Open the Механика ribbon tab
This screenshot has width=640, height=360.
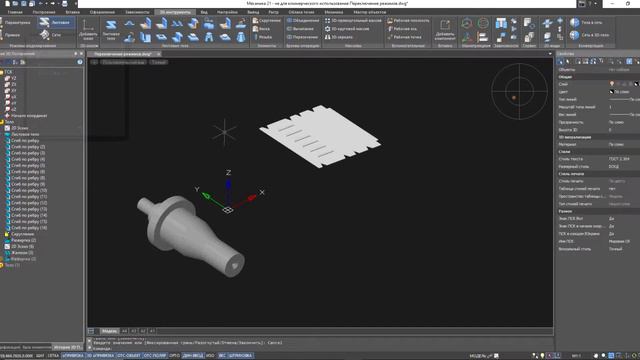coord(333,12)
